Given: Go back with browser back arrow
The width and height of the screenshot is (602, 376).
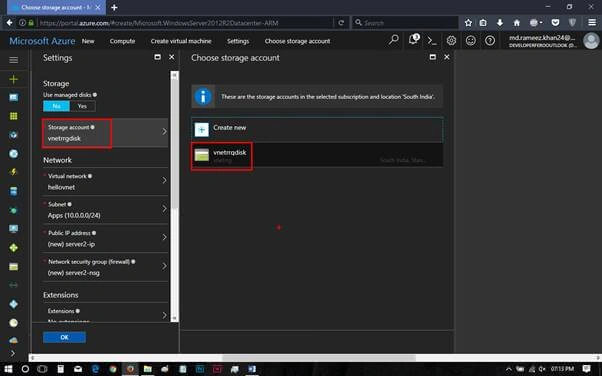Looking at the screenshot, I should click(x=9, y=23).
